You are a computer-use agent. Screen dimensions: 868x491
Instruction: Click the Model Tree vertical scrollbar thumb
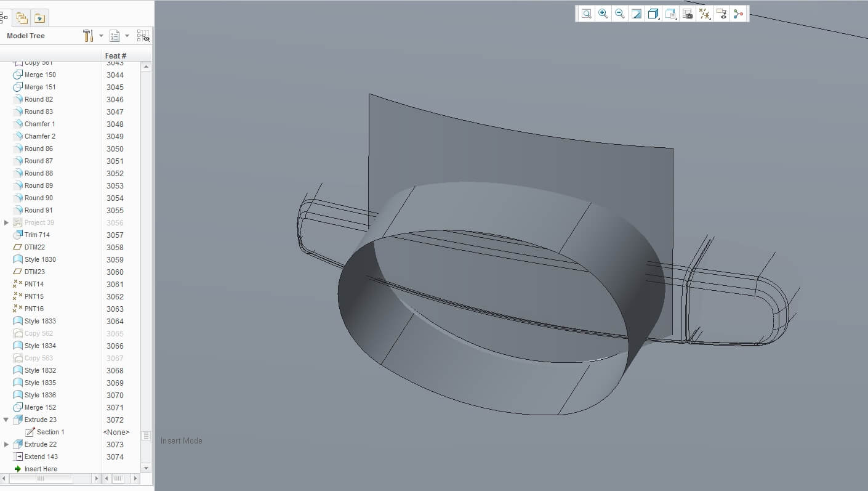pos(146,436)
